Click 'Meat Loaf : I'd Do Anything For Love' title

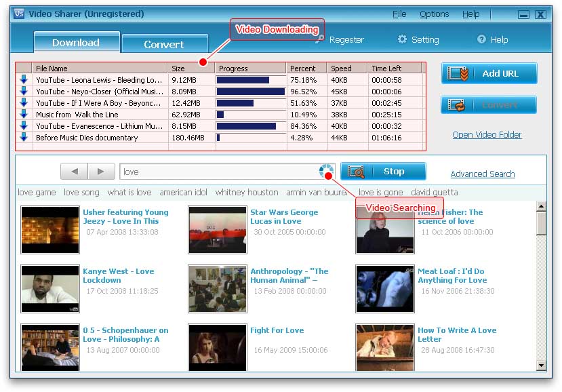(452, 275)
